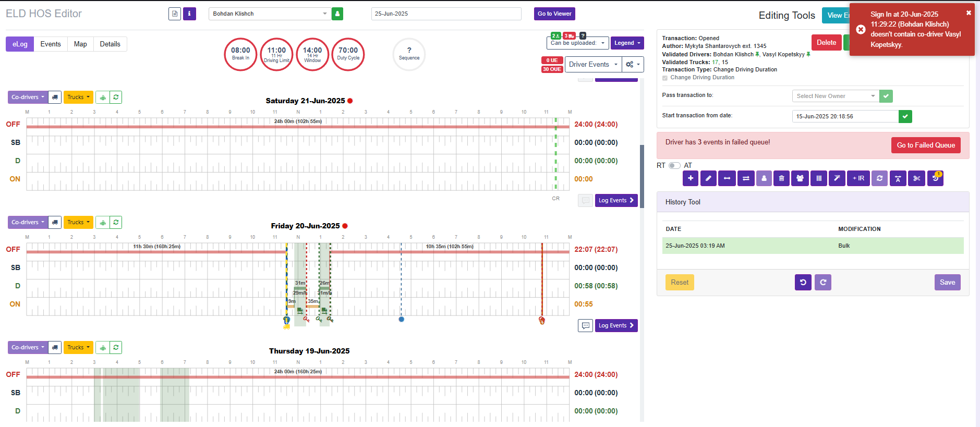Screen dimensions: 980x427
Task: Click Go to Failed Queue
Action: coord(926,145)
